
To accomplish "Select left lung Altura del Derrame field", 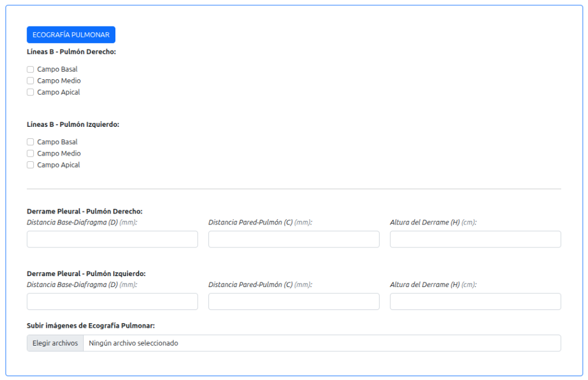I will tap(475, 301).
